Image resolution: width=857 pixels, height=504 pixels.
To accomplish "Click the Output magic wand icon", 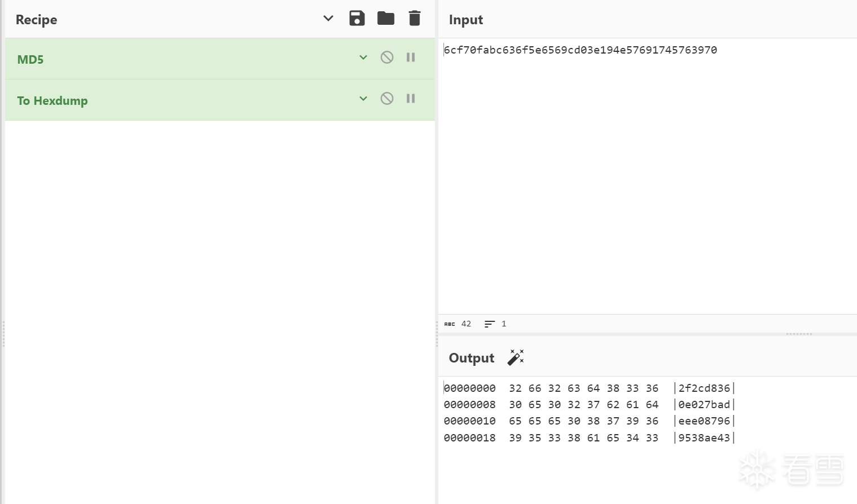I will tap(516, 357).
